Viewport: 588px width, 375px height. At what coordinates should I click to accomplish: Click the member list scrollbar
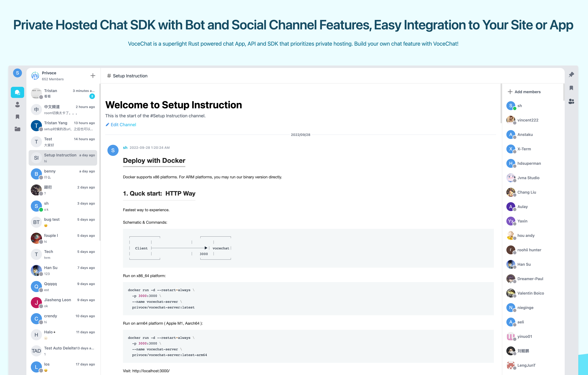pyautogui.click(x=564, y=92)
